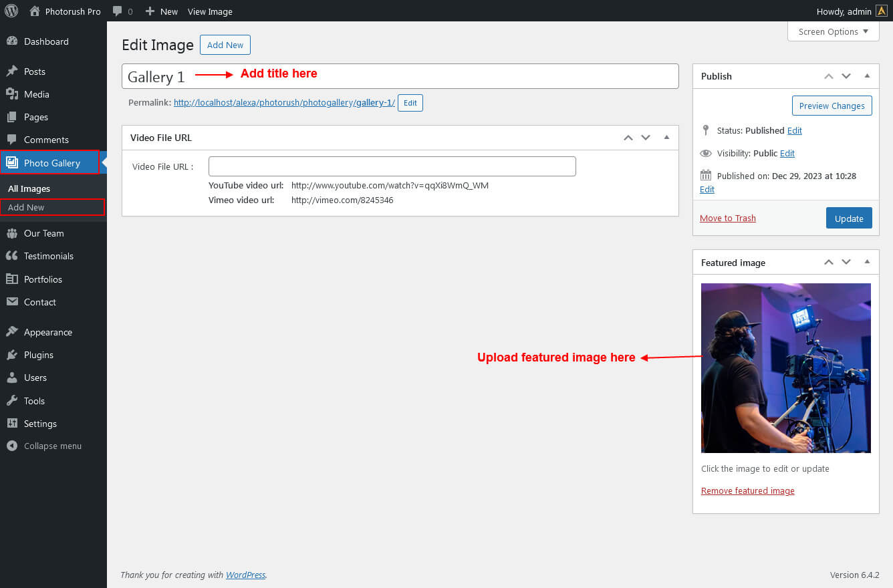893x588 pixels.
Task: Click the Posts pushpin icon
Action: point(12,71)
